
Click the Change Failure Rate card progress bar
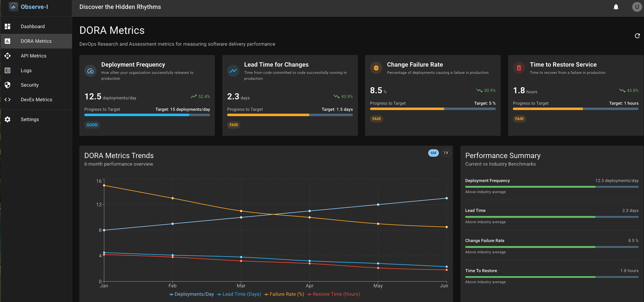coord(433,109)
